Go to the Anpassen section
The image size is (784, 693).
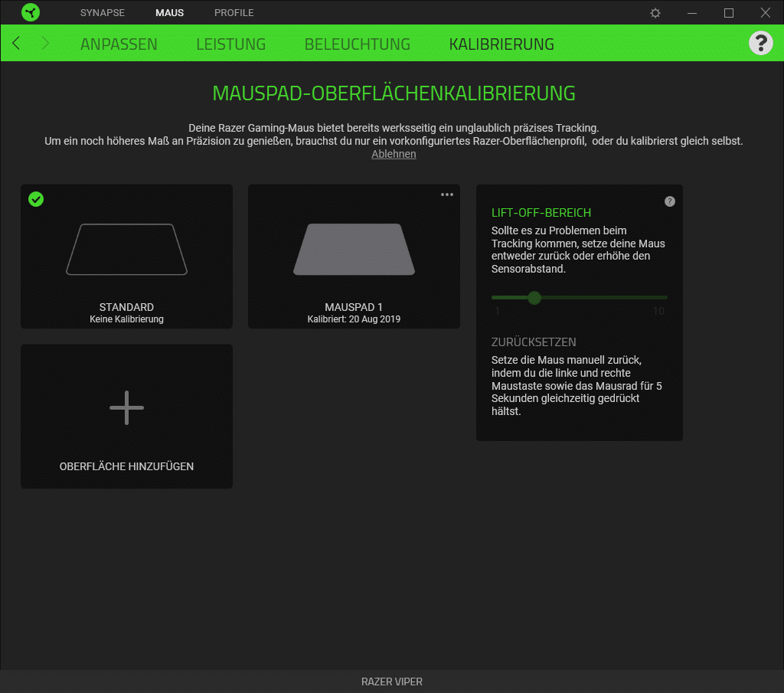(x=119, y=44)
